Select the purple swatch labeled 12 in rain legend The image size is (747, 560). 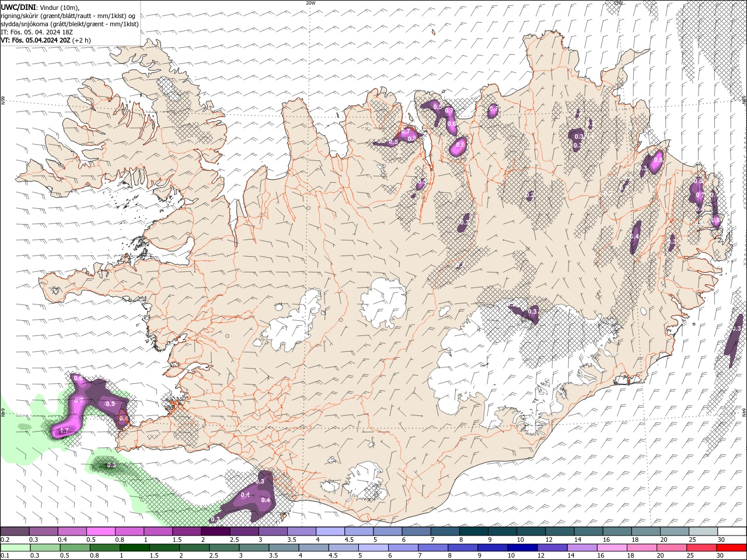tap(552, 548)
